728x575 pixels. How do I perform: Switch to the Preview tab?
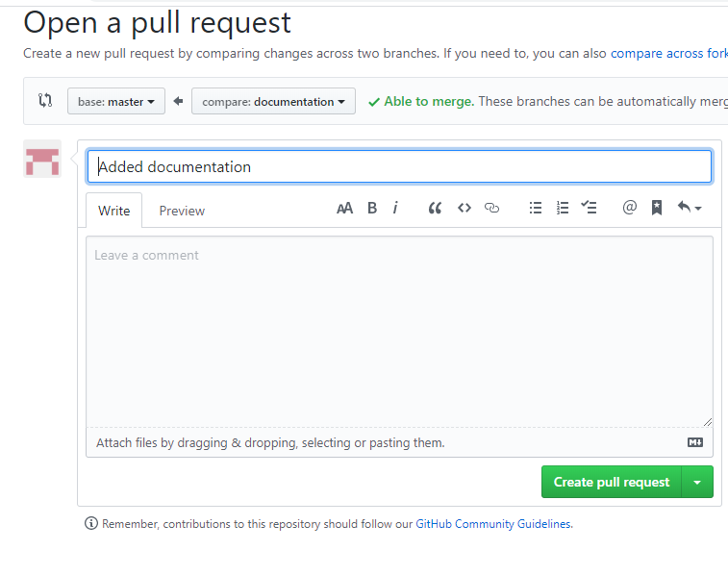point(182,211)
